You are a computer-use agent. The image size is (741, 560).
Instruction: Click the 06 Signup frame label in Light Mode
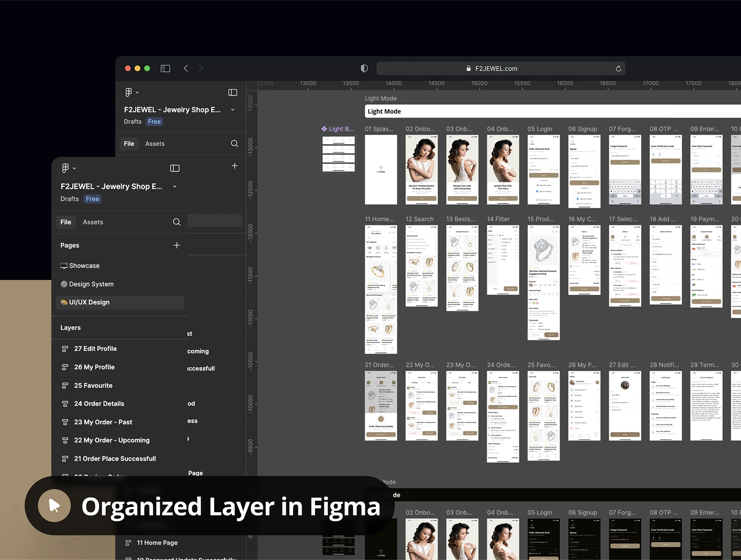coord(583,129)
